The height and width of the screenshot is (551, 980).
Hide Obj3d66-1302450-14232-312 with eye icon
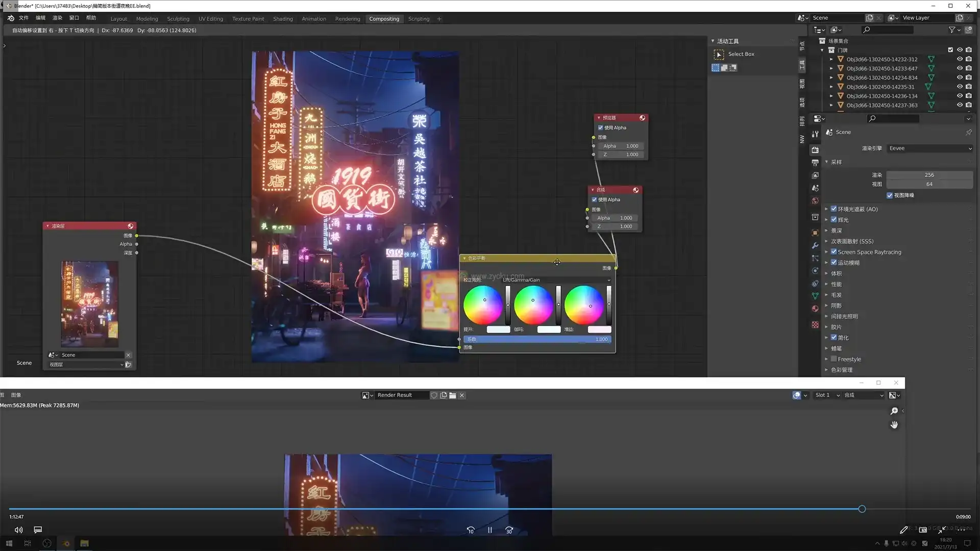pyautogui.click(x=960, y=59)
